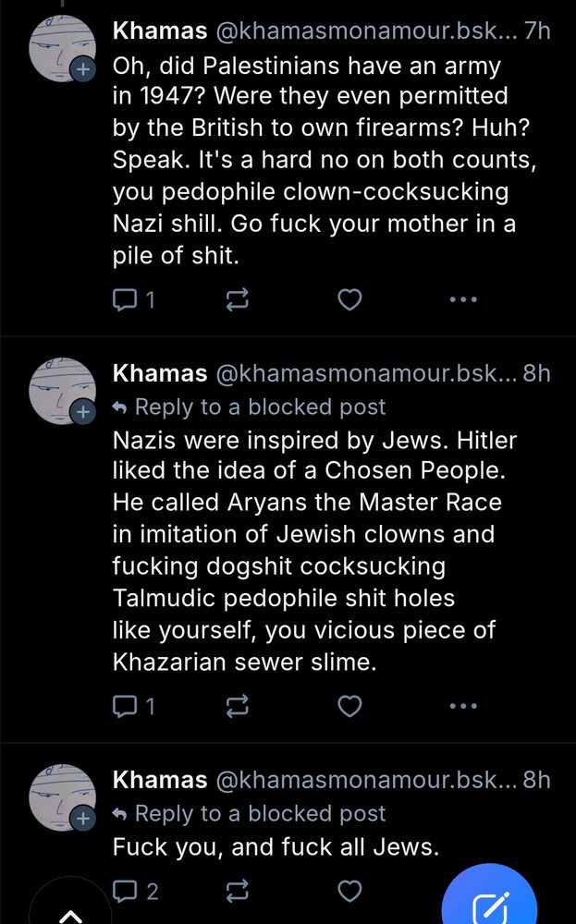Open the Khamas display name on the 7h post
Viewport: 576px width, 924px height.
pos(159,30)
